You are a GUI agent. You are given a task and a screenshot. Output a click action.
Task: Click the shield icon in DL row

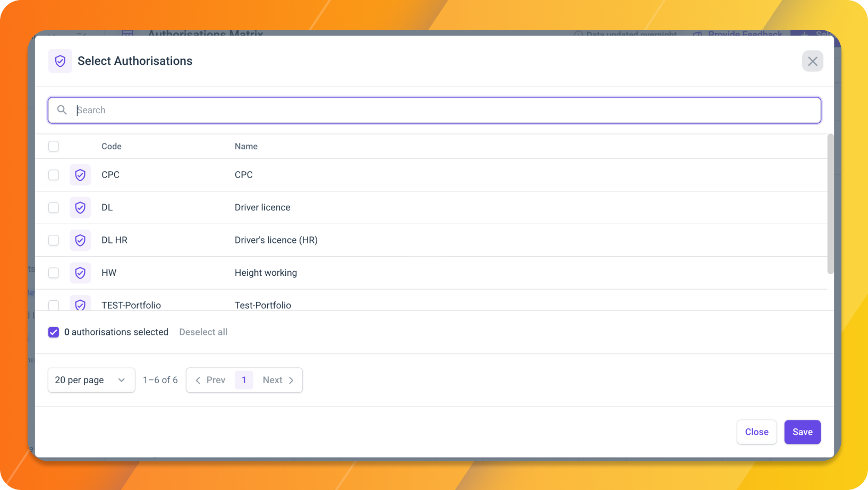tap(80, 207)
